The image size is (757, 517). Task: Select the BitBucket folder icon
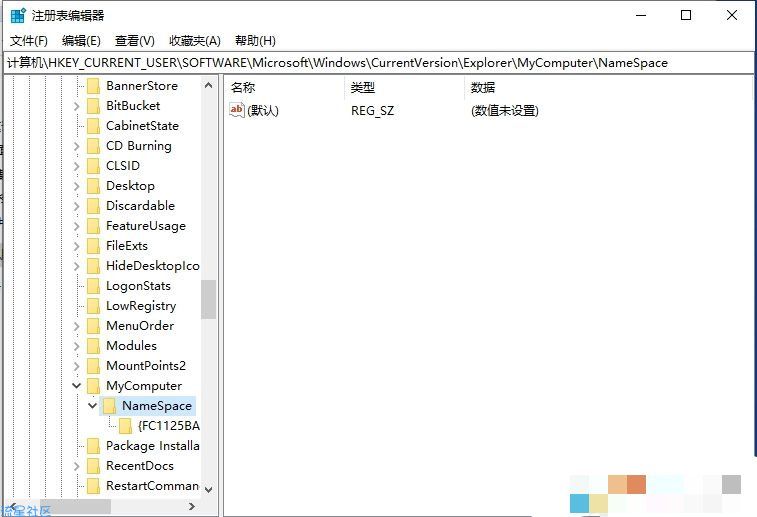[x=93, y=106]
